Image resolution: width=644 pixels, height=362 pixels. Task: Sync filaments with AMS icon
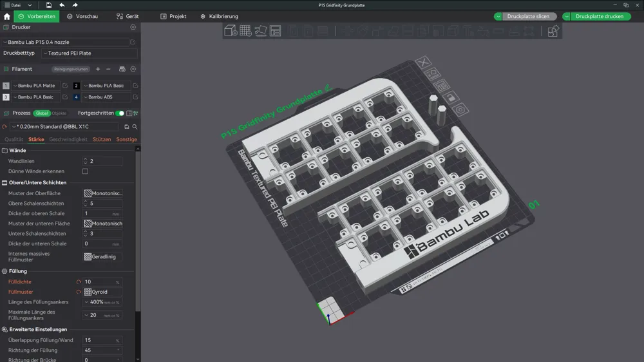[x=122, y=69]
